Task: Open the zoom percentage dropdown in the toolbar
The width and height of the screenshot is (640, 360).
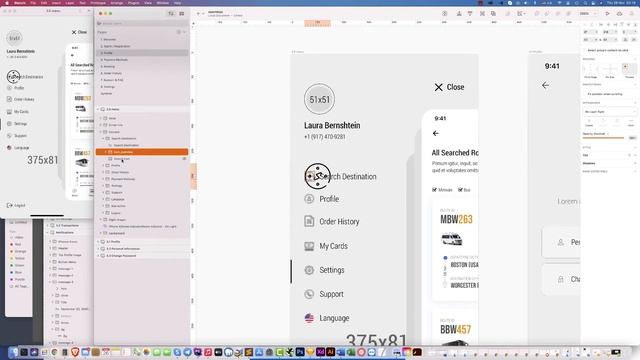Action: (x=588, y=13)
